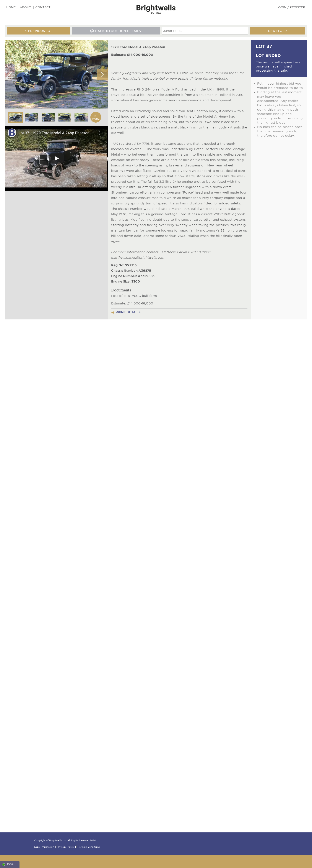
Task: Click the Brightwells channel avatar on the video
Action: [x=12, y=133]
